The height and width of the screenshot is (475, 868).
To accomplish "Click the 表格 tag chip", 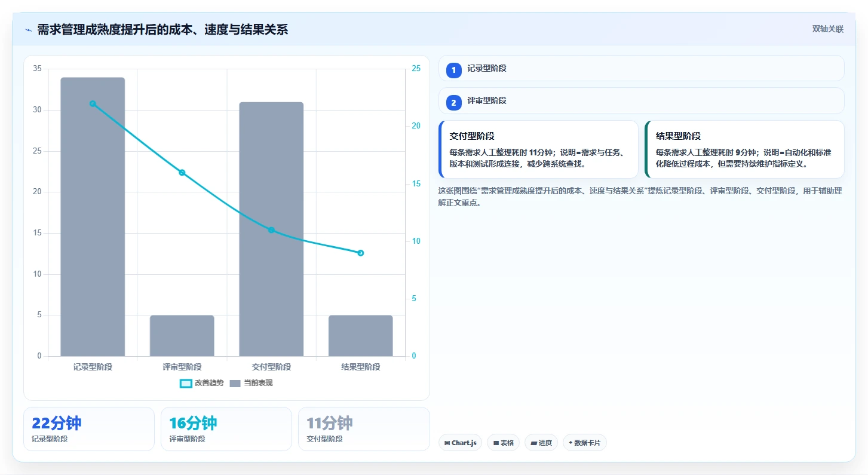I will click(504, 443).
